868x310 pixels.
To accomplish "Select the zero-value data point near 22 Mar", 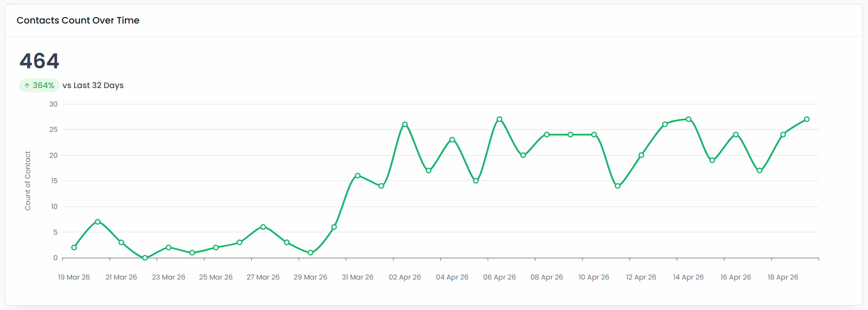I will click(x=145, y=258).
